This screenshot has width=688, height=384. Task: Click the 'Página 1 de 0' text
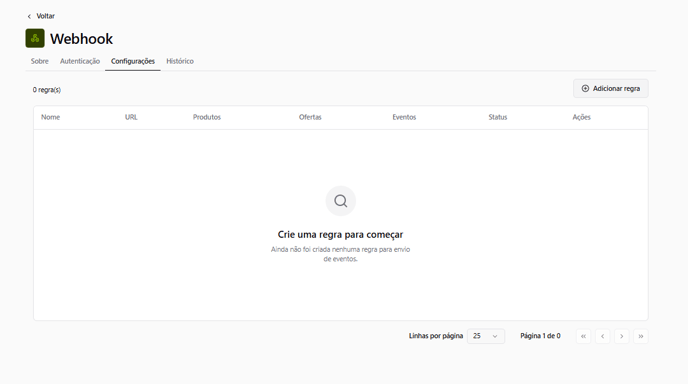pos(540,336)
